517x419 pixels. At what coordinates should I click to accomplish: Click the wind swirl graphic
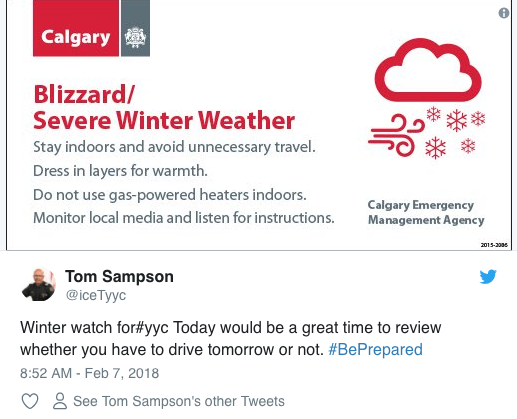click(396, 135)
